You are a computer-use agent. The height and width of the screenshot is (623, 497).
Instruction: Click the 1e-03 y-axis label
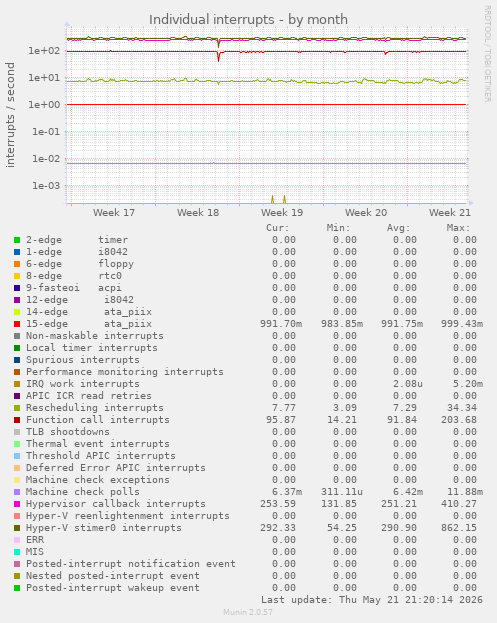[46, 186]
